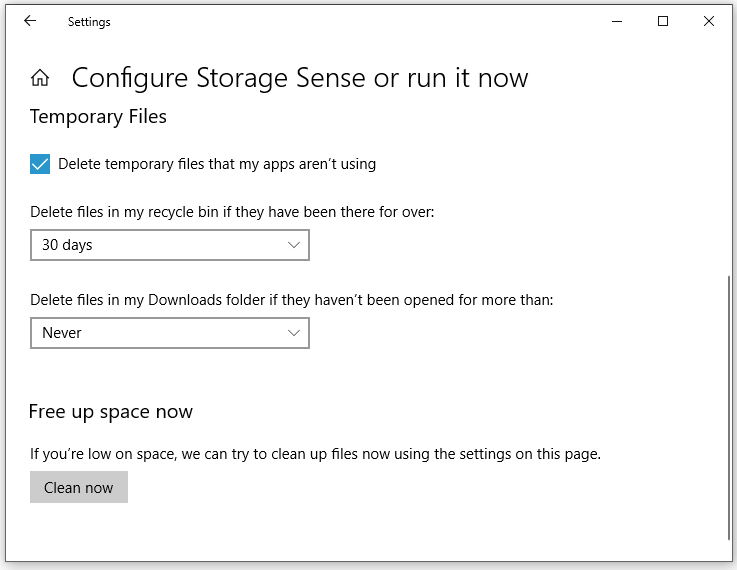Click the chevron arrow beside Never
Screen dimensions: 737x570
tap(294, 333)
